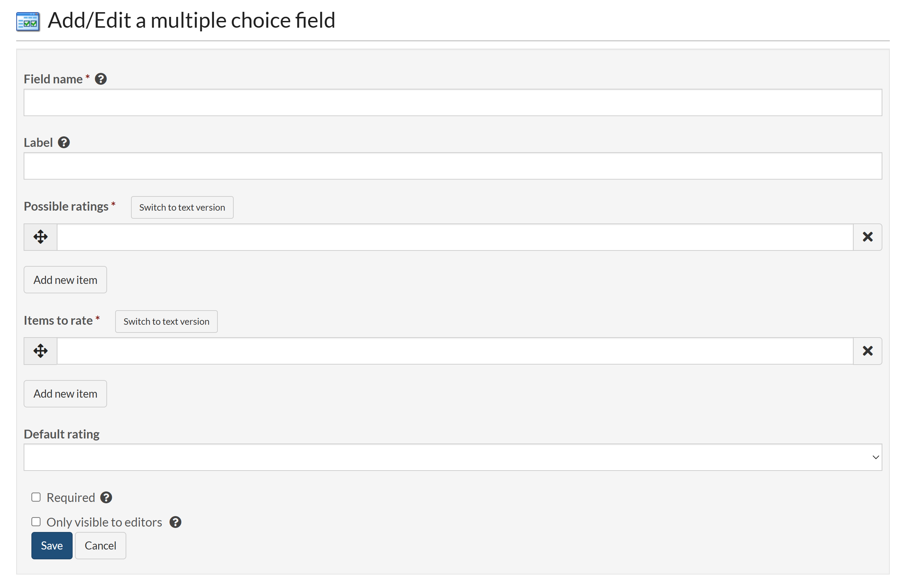The width and height of the screenshot is (906, 588).
Task: Click the Possible ratings drag handle icon
Action: 40,237
